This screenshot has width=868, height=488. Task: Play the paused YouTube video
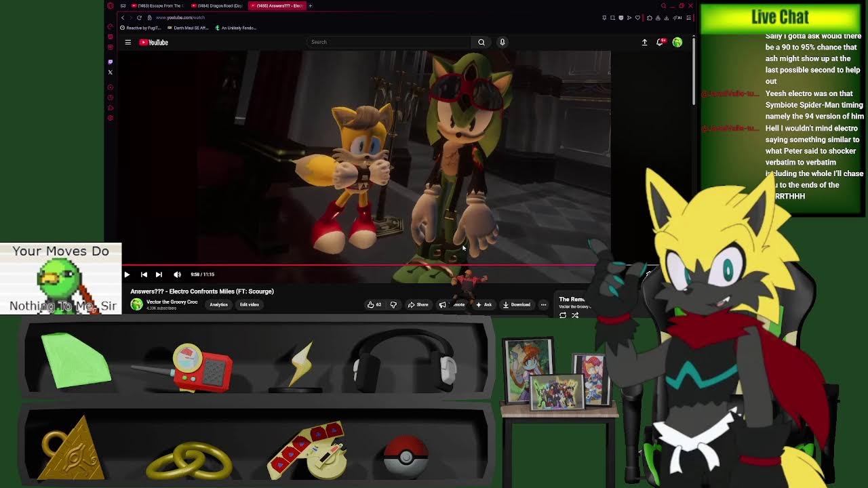[x=127, y=274]
